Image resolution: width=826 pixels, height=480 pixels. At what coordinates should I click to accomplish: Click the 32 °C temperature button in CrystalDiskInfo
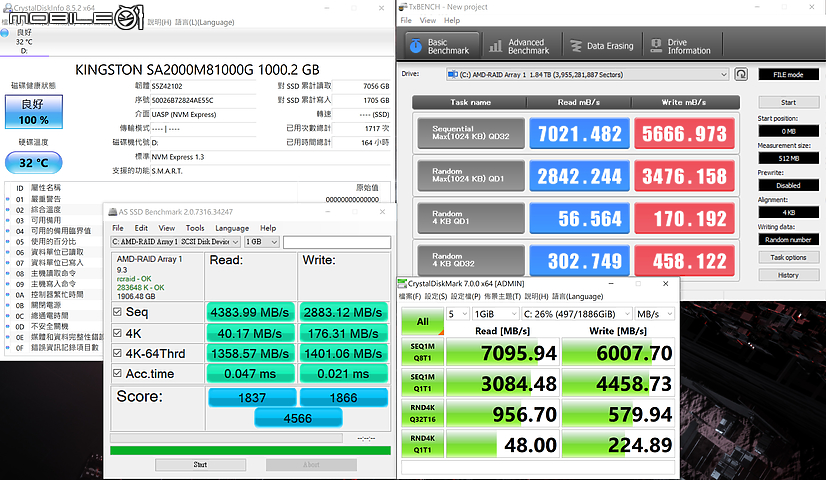click(x=34, y=163)
